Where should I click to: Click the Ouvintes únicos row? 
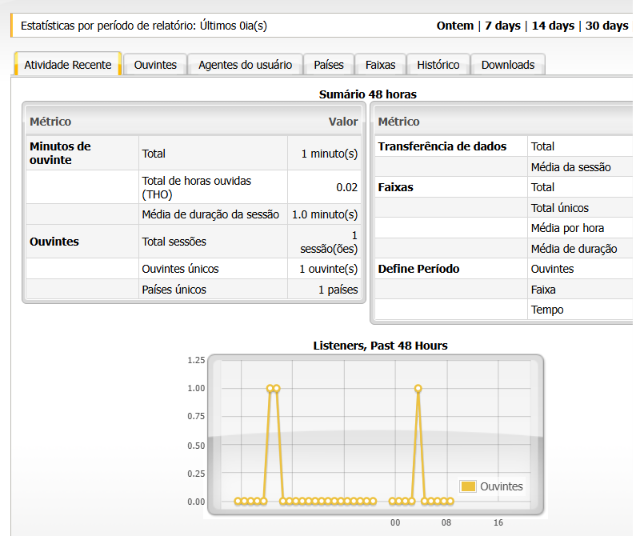pos(193,269)
